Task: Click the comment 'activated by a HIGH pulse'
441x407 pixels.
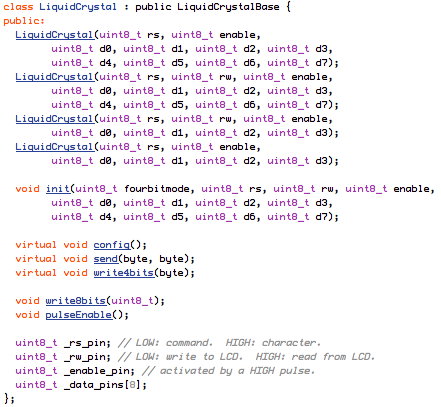Action: pyautogui.click(x=228, y=371)
